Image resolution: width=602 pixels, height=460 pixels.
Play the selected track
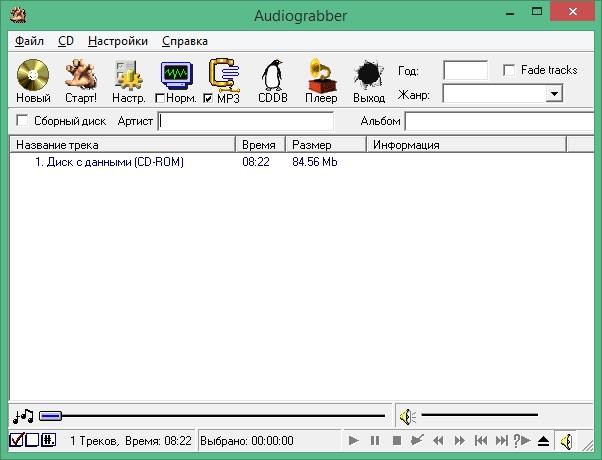(354, 440)
